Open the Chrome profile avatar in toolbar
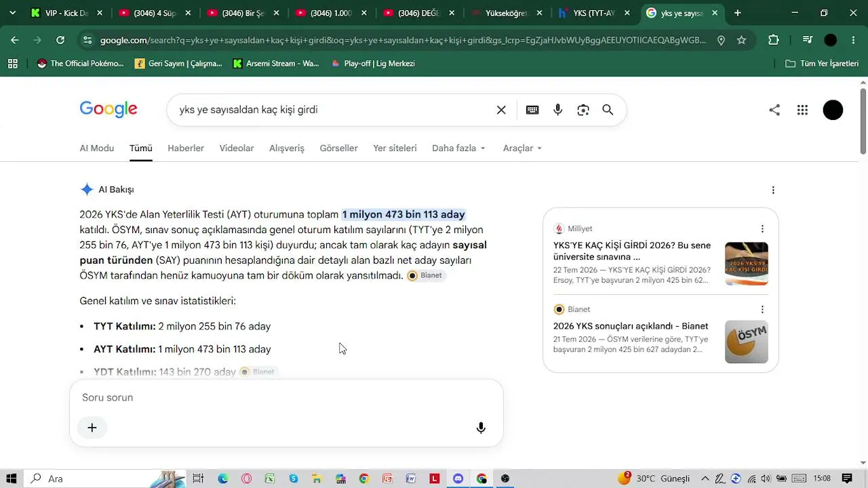The image size is (868, 488). point(831,40)
